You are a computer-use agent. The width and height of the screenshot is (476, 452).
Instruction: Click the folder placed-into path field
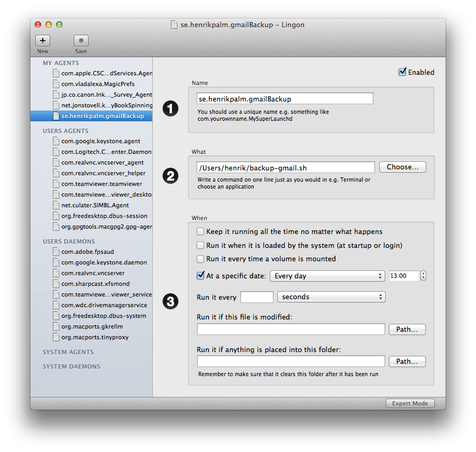291,362
